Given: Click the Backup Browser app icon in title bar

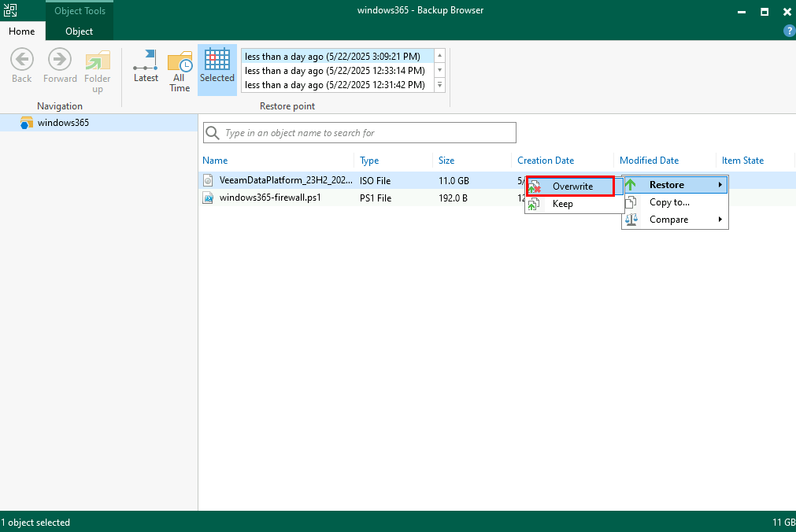Looking at the screenshot, I should click(10, 10).
